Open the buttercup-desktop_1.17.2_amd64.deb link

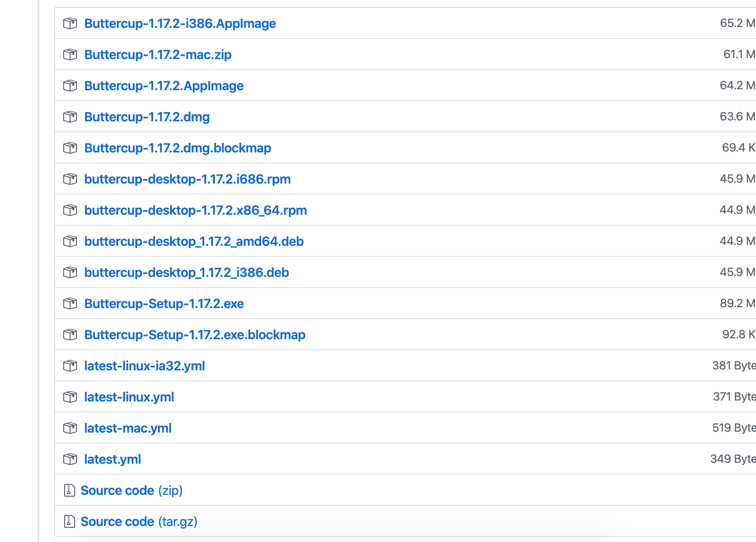[194, 241]
